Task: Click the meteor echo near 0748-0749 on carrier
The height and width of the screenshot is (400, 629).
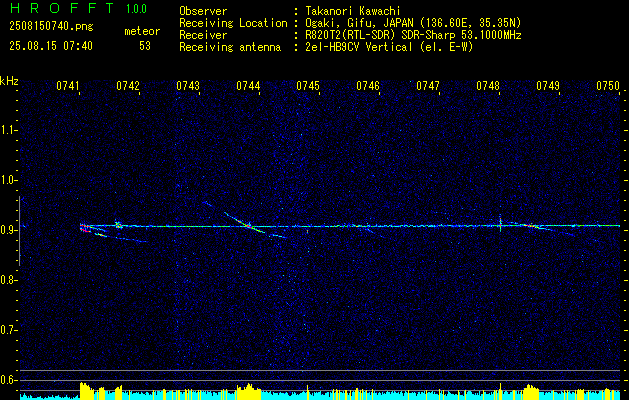Action: pyautogui.click(x=533, y=226)
